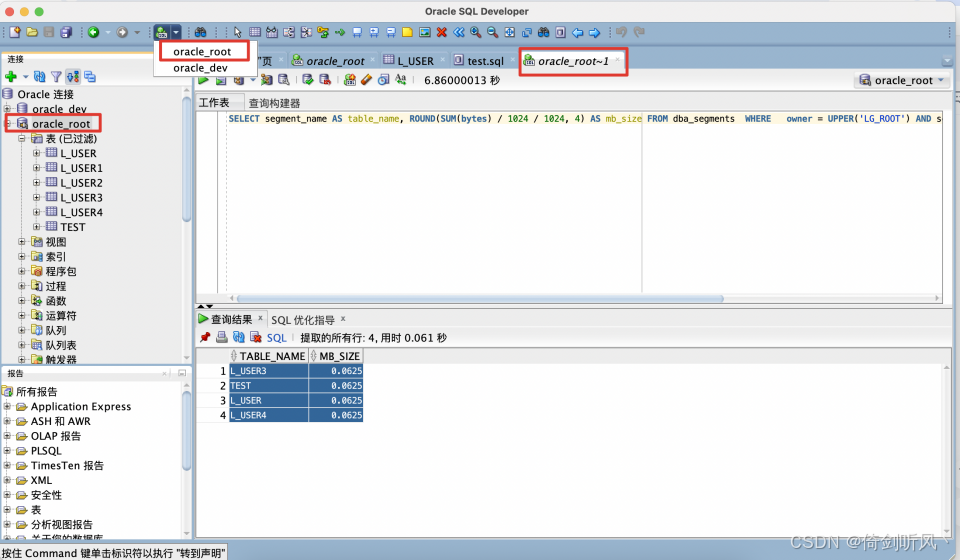Click the Run Script icon in worksheet toolbar

click(221, 80)
